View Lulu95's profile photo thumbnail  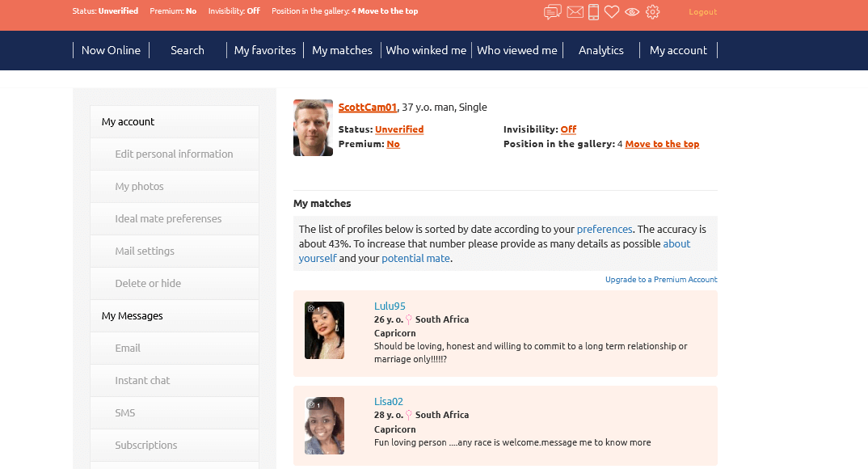[324, 331]
